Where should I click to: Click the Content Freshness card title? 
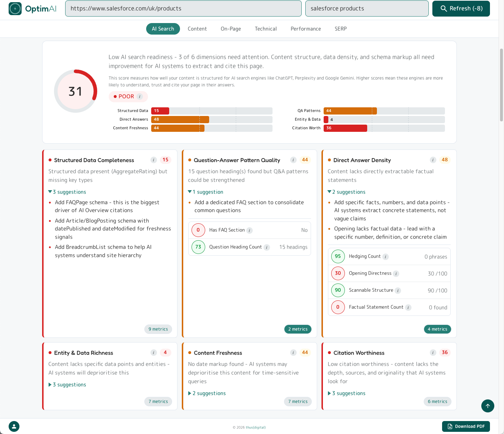tap(218, 353)
